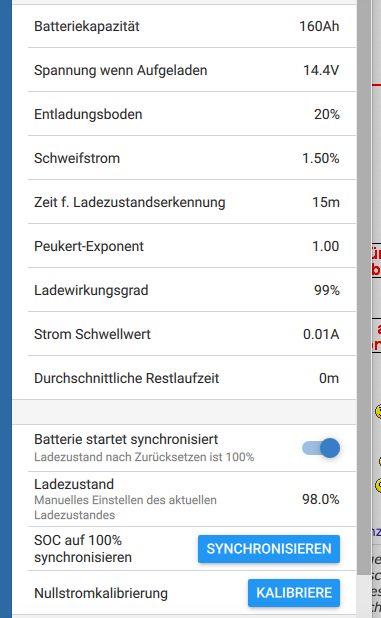Click the 160Ah capacity value
Viewport: 381px width, 618px height.
click(319, 26)
